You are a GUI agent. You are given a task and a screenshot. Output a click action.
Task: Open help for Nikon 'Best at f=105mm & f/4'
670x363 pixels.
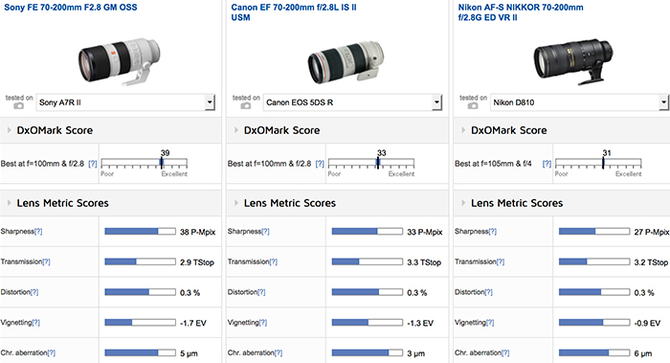coord(547,164)
